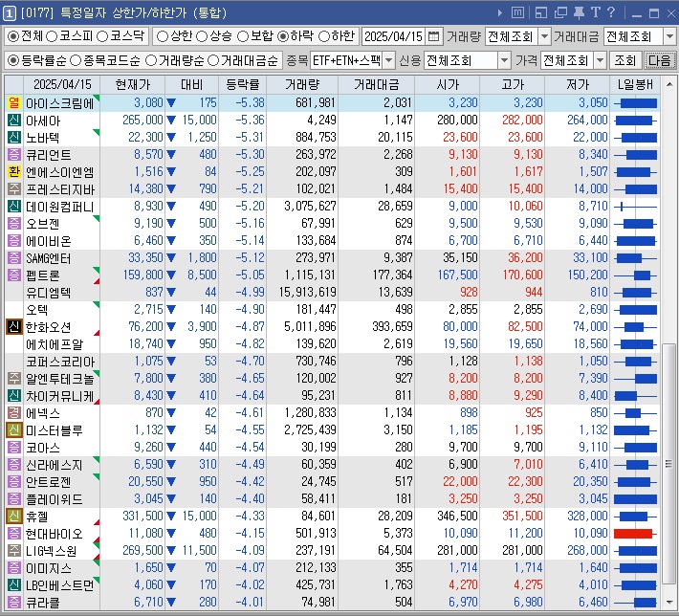Click 펩트론 trade value 177,364
The width and height of the screenshot is (679, 616).
[392, 275]
